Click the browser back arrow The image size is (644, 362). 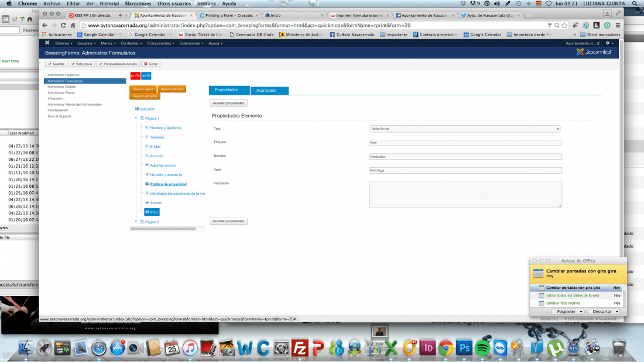pyautogui.click(x=44, y=26)
